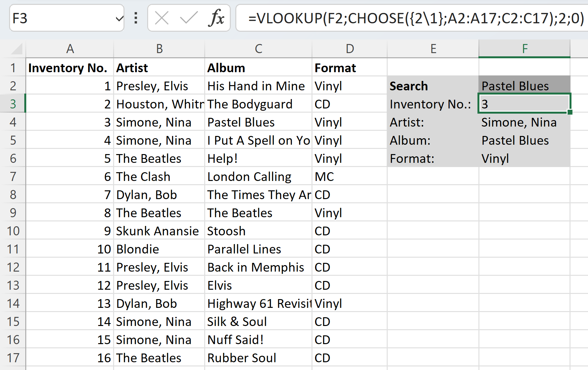
Task: Click the Select All triangle corner
Action: click(16, 49)
